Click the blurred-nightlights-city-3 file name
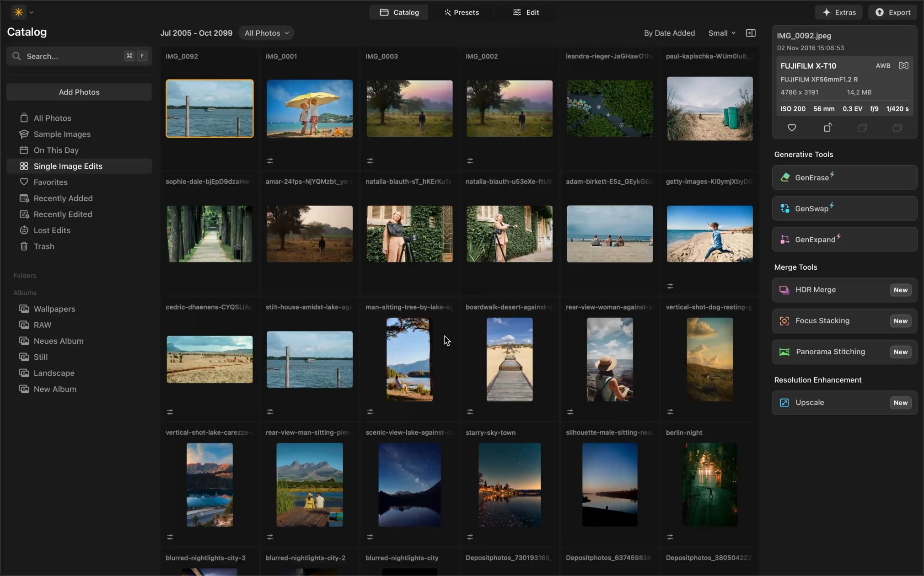Image resolution: width=924 pixels, height=576 pixels. point(205,558)
